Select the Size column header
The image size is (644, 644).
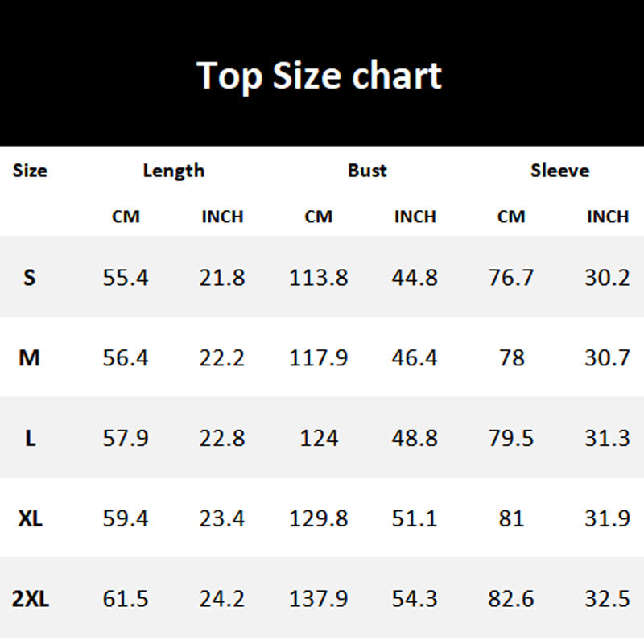pyautogui.click(x=31, y=171)
